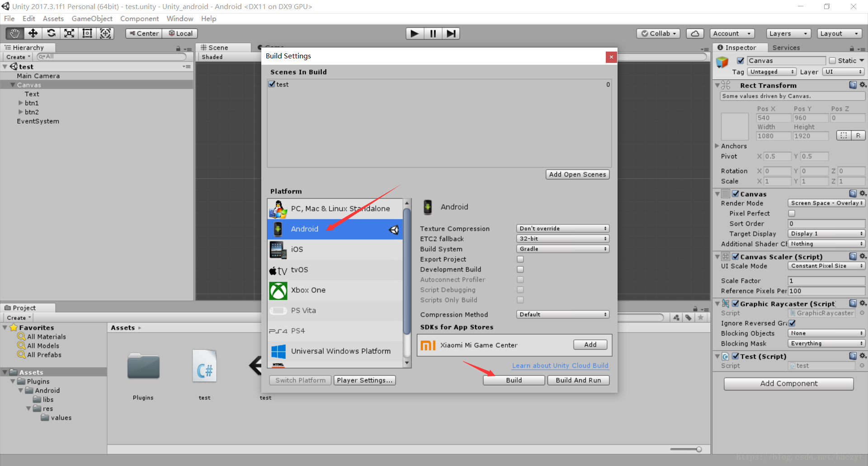This screenshot has width=868, height=466.
Task: Select the Hand tool in toolbar
Action: (x=15, y=33)
